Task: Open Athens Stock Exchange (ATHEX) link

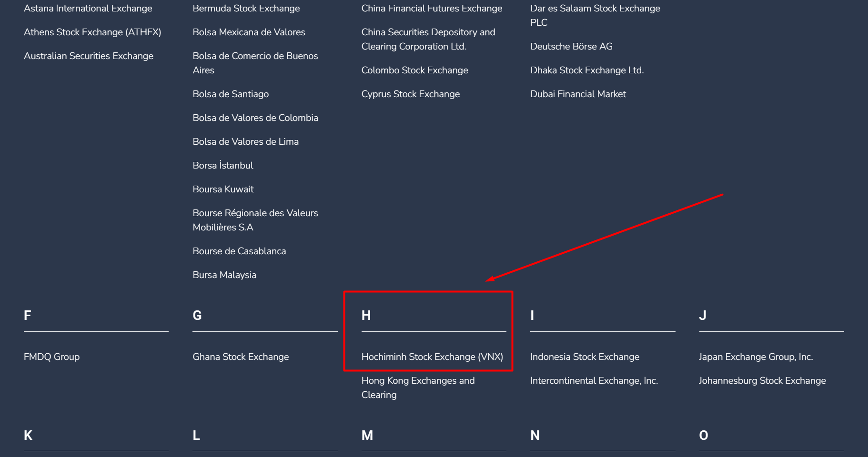Action: (92, 32)
